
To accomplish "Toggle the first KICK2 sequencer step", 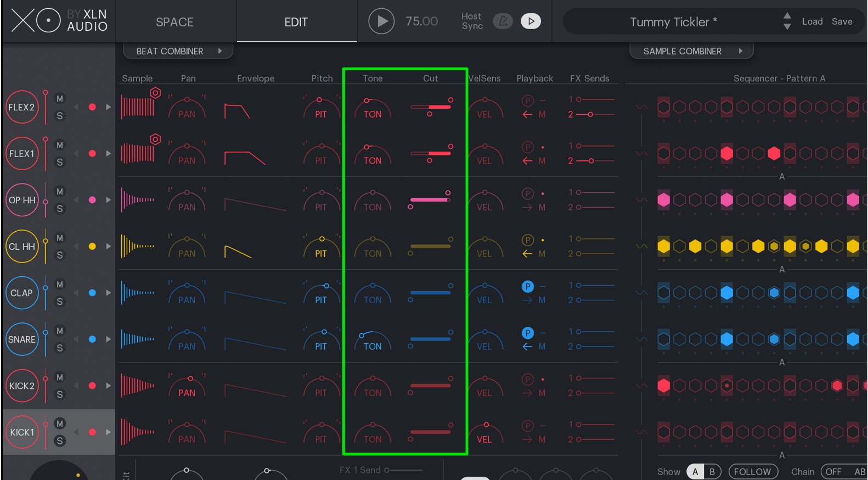I will [663, 386].
